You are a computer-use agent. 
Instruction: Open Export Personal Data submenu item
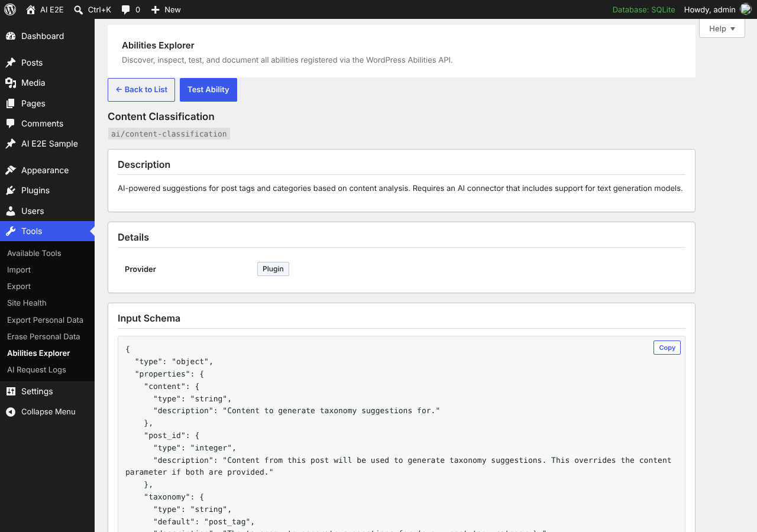pos(45,320)
